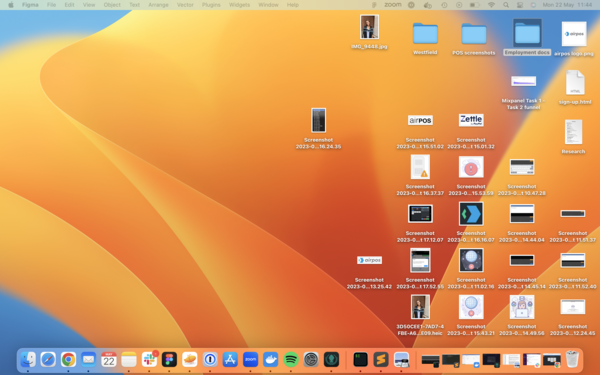This screenshot has height=375, width=600.
Task: Select screenshot ending 11.02.16
Action: pyautogui.click(x=471, y=269)
